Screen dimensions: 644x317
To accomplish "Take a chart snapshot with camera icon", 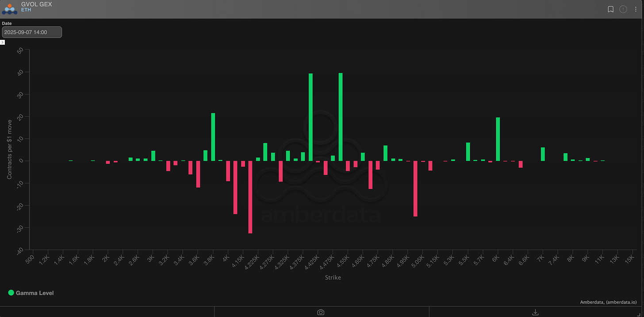I will (321, 312).
